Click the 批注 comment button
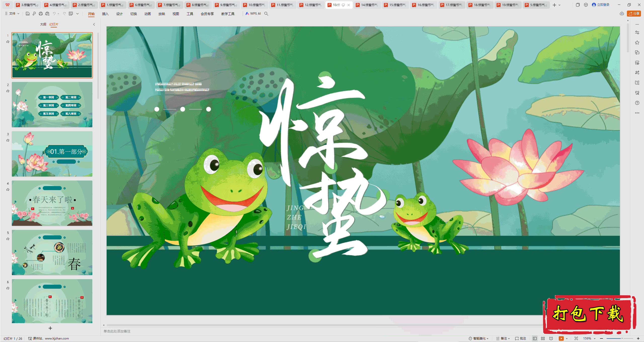Screen dimensions: 644x342 [x=521, y=338]
